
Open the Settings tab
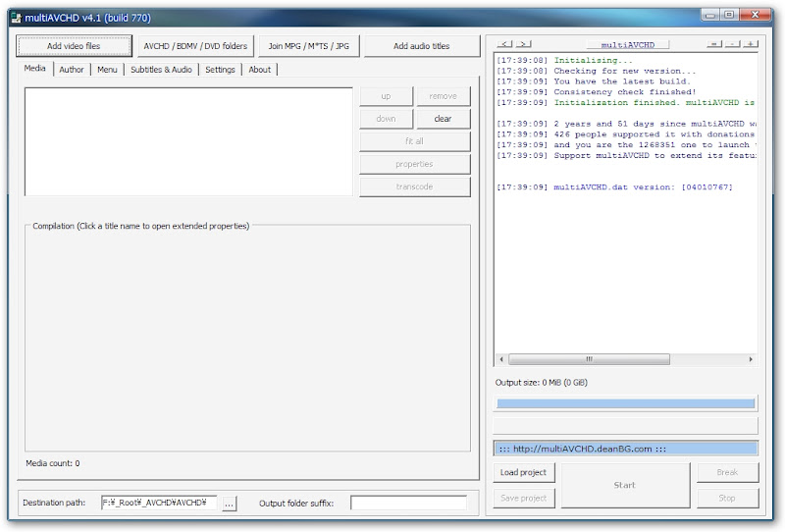coord(220,70)
